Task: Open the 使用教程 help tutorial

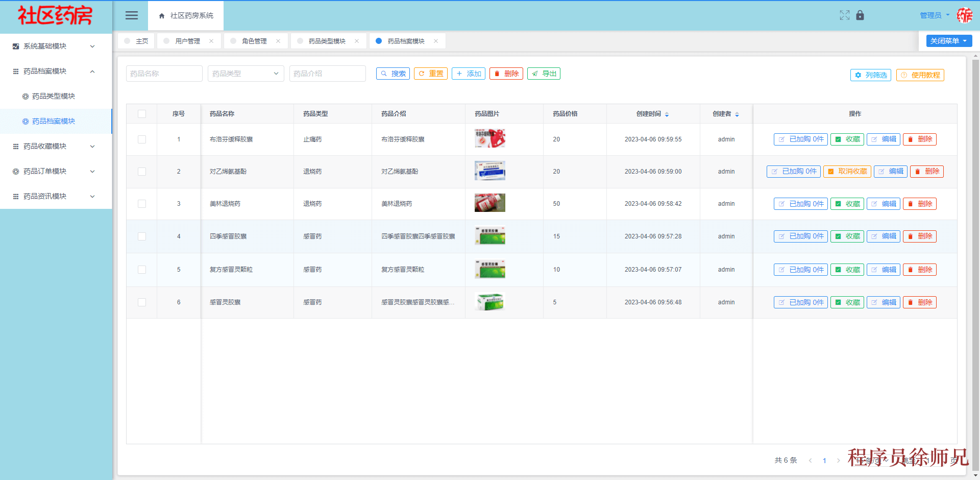Action: pos(920,75)
